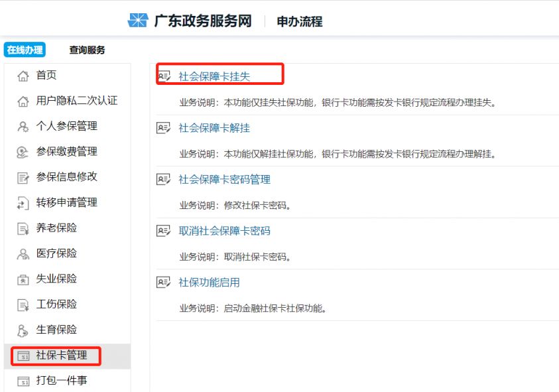Click the 广东政务服务网 logo icon
The image size is (559, 392).
[139, 21]
